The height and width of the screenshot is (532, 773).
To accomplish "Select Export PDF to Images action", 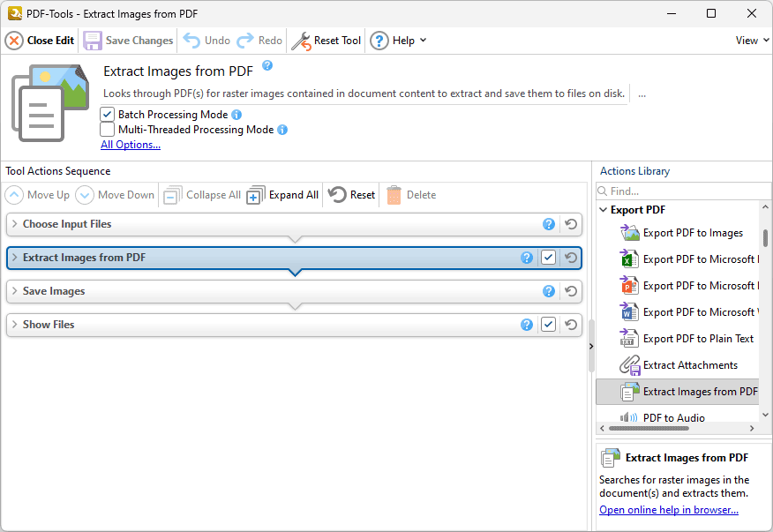I will (x=681, y=233).
